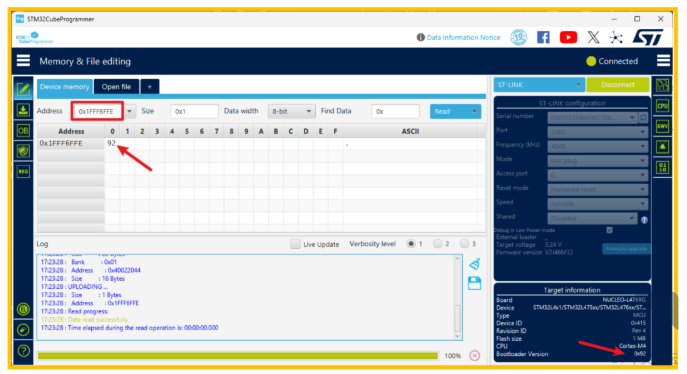Open the Facebook icon link
Viewport: 687px width, 374px height.
point(543,37)
